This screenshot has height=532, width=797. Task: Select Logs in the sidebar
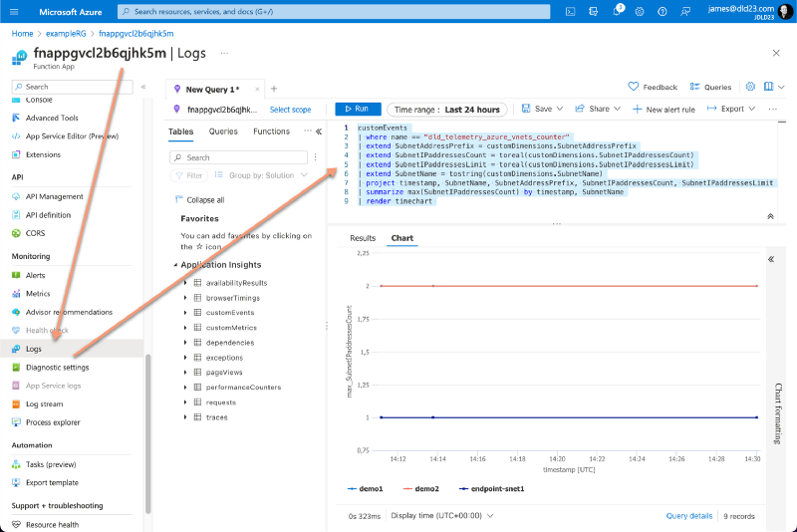(34, 349)
